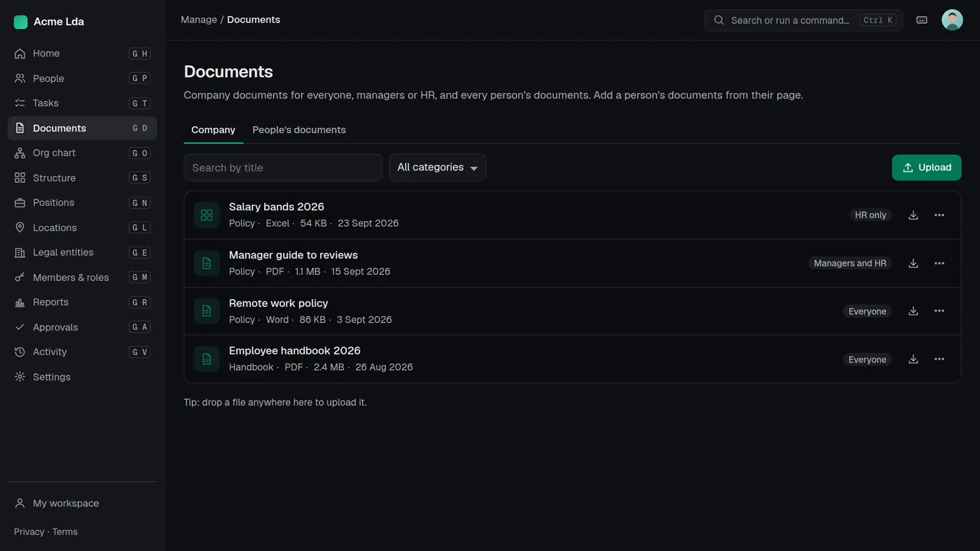This screenshot has height=551, width=980.
Task: Open the Employee handbook 2026 title
Action: pos(295,350)
